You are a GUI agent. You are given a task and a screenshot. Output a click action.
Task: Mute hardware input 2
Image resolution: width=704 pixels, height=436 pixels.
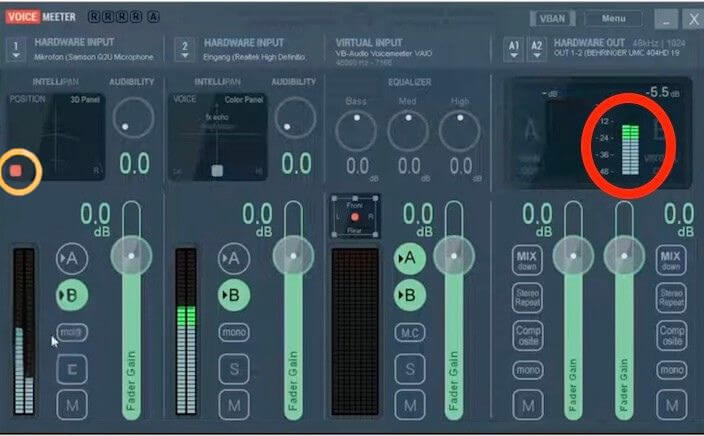[x=234, y=405]
